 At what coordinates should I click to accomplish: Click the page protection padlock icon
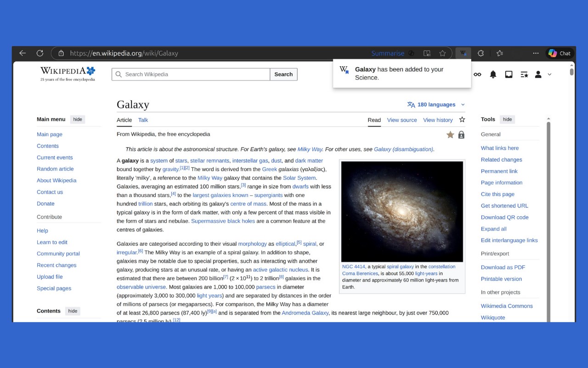coord(461,135)
